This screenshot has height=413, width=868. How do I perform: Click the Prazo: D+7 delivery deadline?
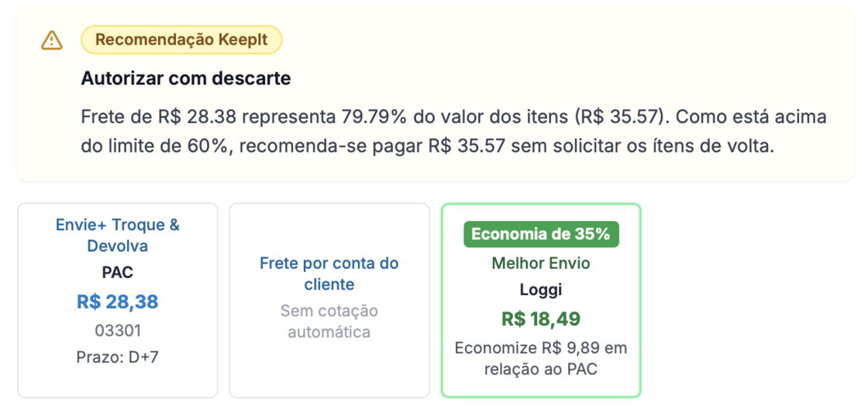118,358
